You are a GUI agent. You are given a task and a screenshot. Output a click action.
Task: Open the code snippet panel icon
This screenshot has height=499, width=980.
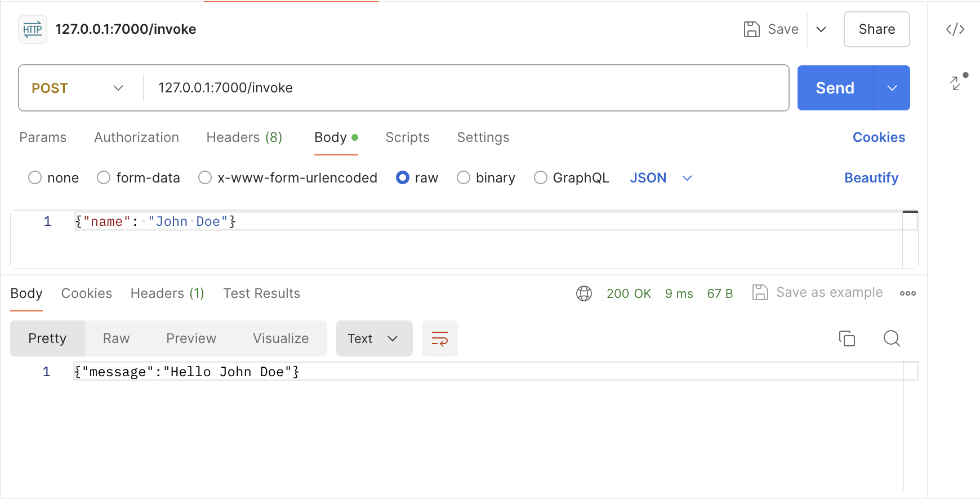955,29
